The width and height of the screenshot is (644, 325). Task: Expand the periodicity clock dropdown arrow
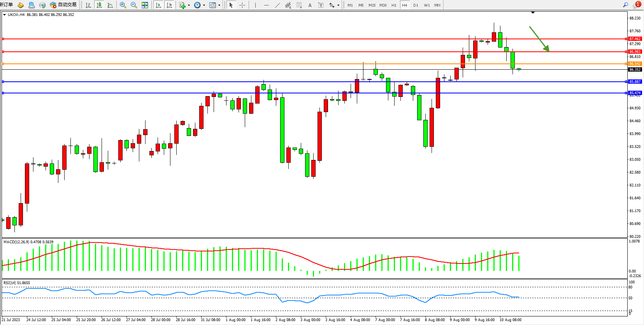click(x=204, y=5)
